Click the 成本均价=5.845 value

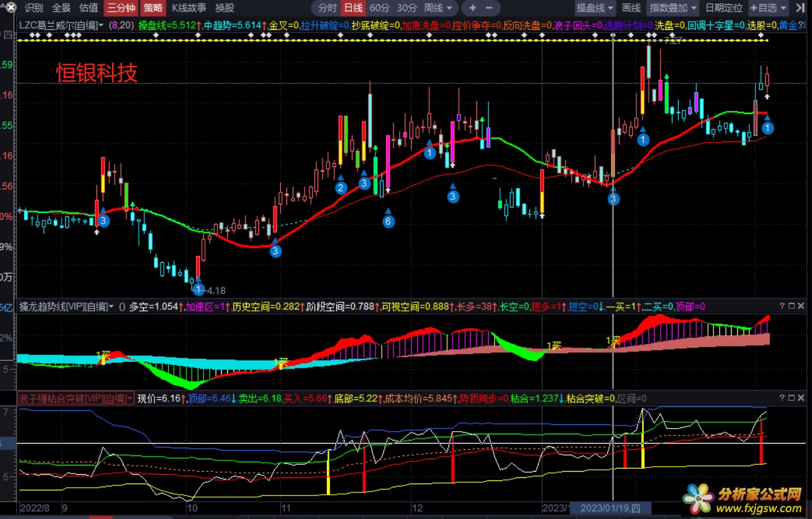tap(418, 398)
